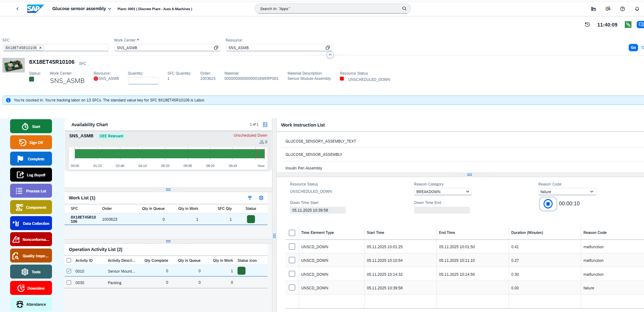
Task: Expand Glucose sensor assembly title menu
Action: tap(110, 9)
